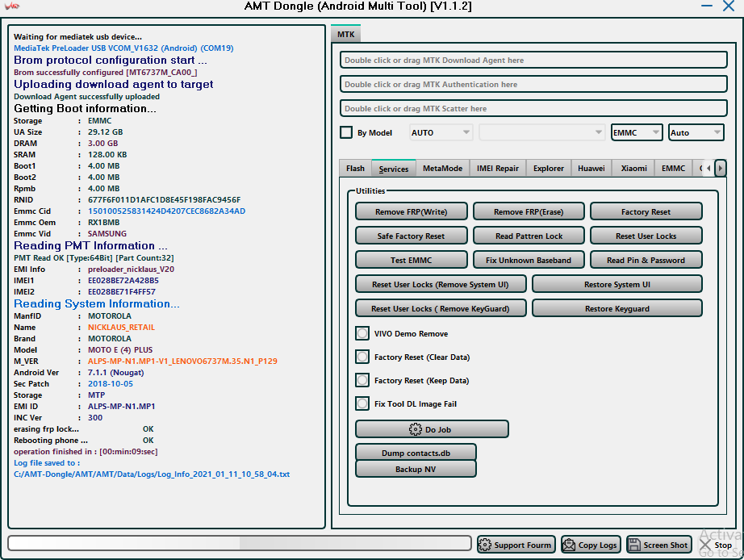
Task: Run the Do Job gear button
Action: 432,429
